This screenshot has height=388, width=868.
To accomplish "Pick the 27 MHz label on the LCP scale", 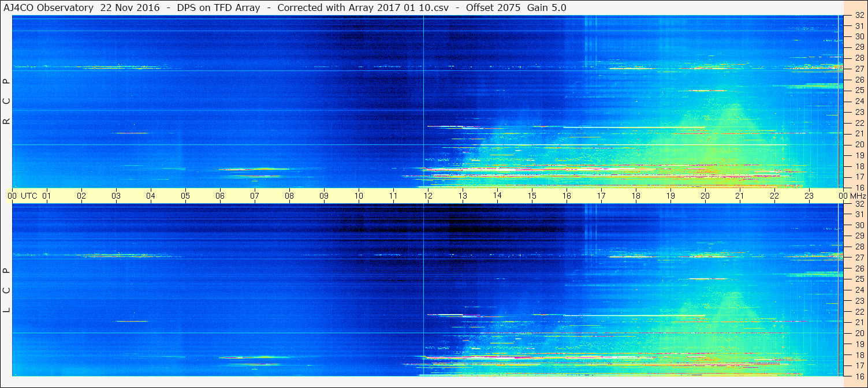I will (859, 258).
